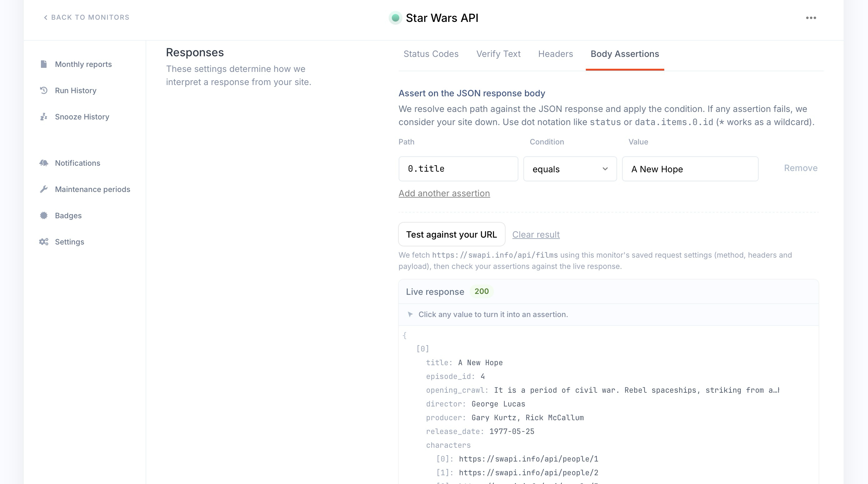This screenshot has height=484, width=868.
Task: Focus the Value field with A New Hope
Action: (x=690, y=169)
